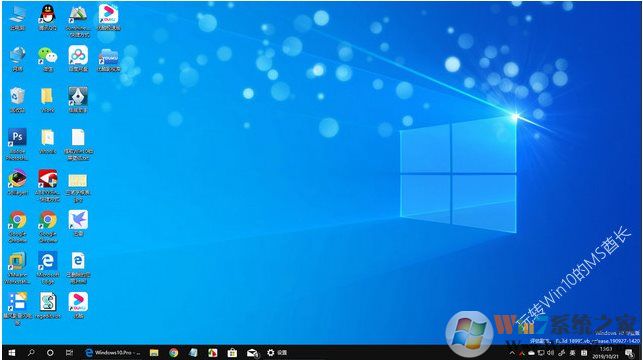Image resolution: width=643 pixels, height=360 pixels.
Task: Expand hidden system tray icons chevron
Action: pos(512,353)
